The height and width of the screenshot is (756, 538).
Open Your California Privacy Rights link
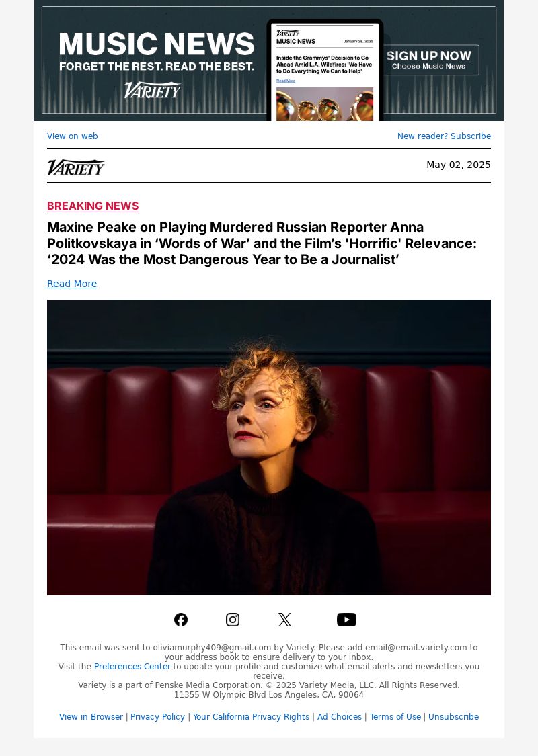pyautogui.click(x=251, y=717)
